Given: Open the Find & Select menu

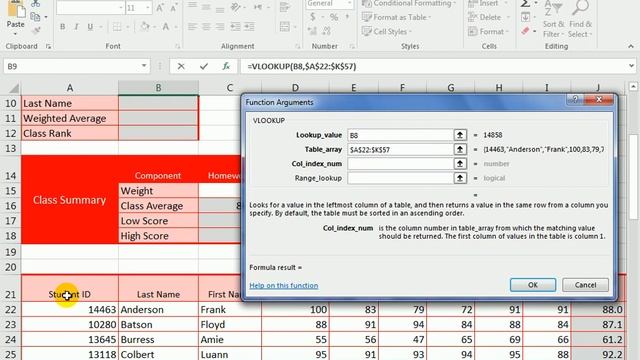Looking at the screenshot, I should coord(580,19).
